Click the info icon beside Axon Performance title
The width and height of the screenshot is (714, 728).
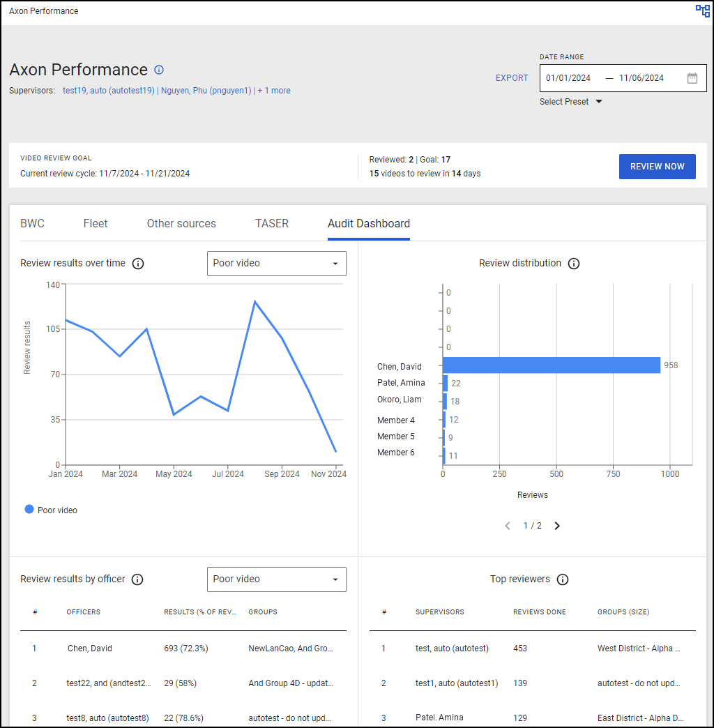click(x=158, y=70)
